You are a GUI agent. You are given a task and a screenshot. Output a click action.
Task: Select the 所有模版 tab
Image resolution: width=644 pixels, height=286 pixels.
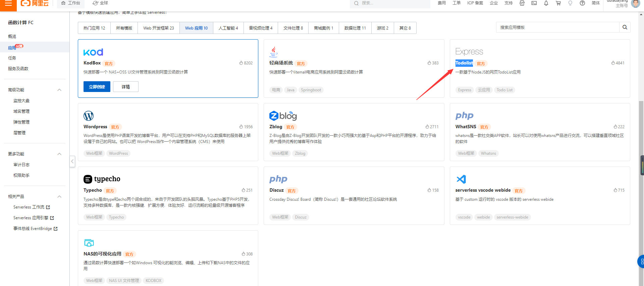(x=124, y=28)
